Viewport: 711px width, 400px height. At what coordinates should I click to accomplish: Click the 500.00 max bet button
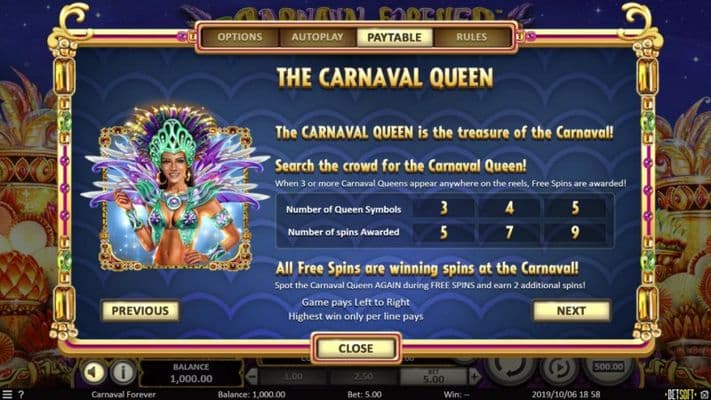pos(609,366)
